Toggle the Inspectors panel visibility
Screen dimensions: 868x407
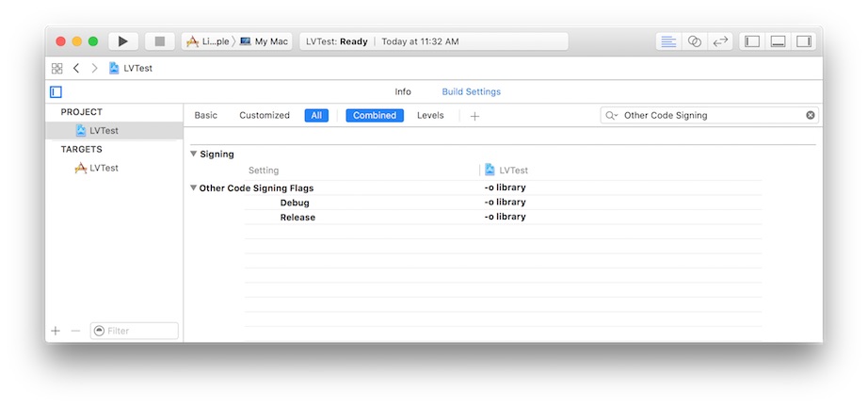coord(803,41)
